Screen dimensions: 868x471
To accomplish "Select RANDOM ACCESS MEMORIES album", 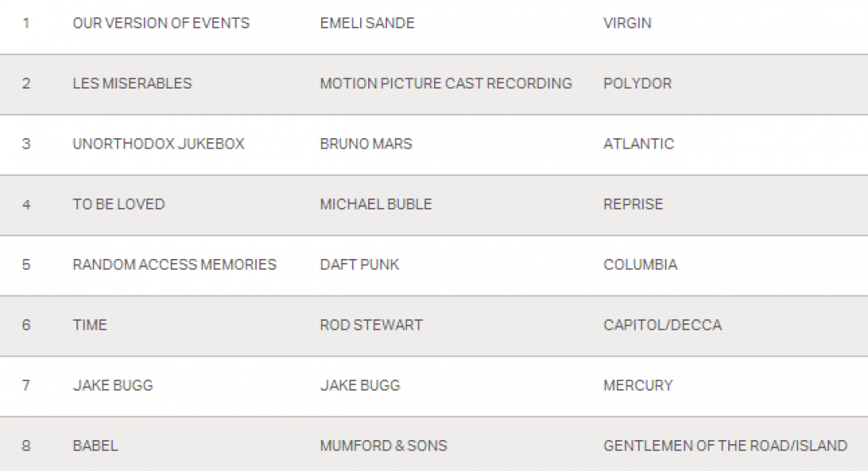I will (x=175, y=264).
